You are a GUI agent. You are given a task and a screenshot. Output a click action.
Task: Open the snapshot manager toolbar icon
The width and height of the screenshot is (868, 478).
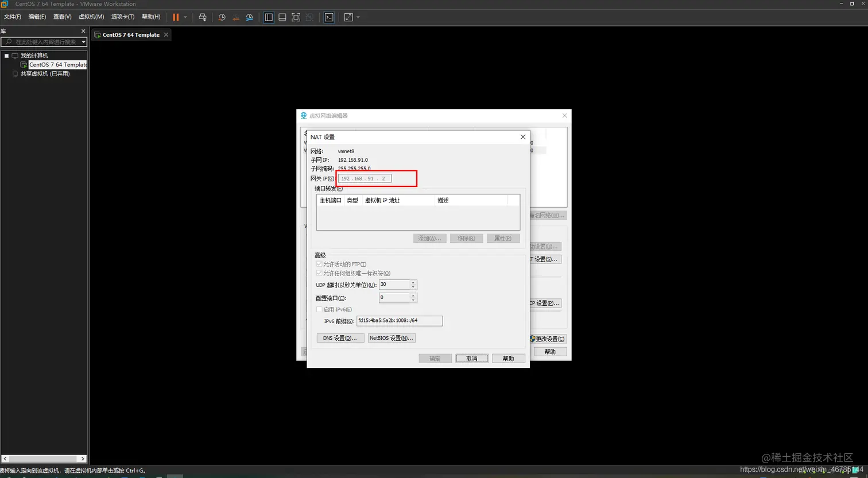point(250,17)
